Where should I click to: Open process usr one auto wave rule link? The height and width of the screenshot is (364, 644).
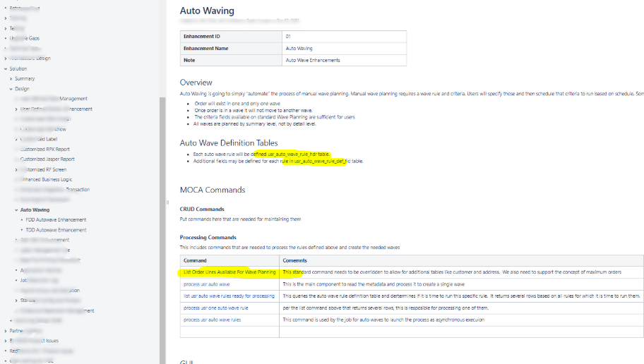(216, 308)
